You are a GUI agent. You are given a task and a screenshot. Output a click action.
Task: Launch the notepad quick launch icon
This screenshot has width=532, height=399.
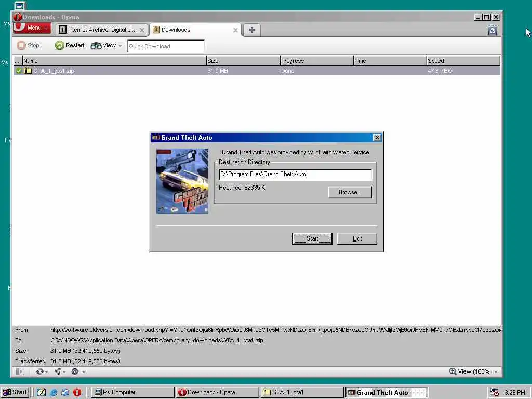pyautogui.click(x=42, y=392)
